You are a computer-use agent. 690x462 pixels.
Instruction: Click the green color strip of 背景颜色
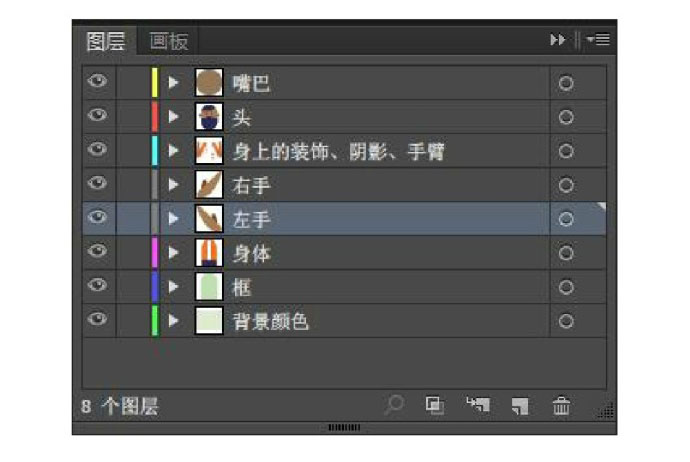[154, 321]
